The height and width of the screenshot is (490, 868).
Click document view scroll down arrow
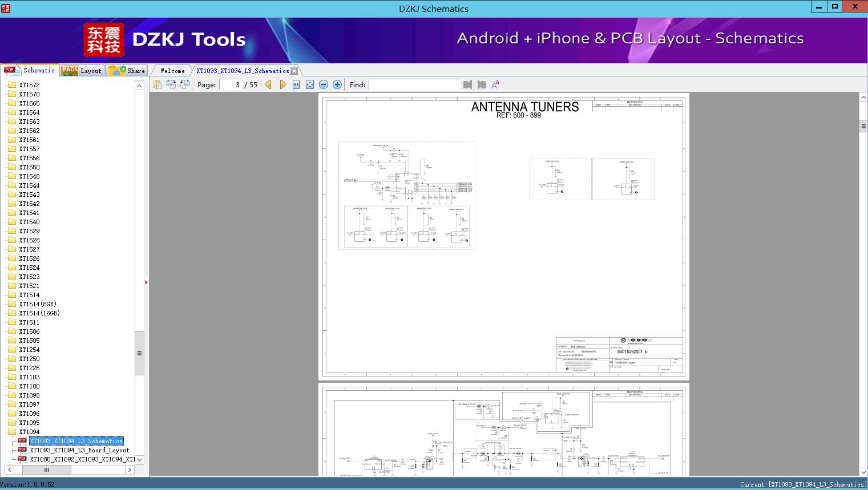[x=863, y=472]
